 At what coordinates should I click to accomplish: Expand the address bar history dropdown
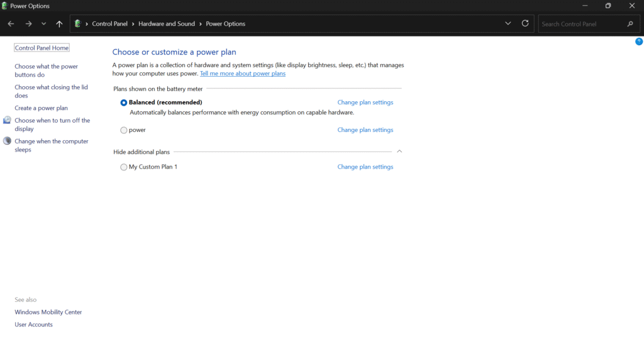pyautogui.click(x=508, y=24)
